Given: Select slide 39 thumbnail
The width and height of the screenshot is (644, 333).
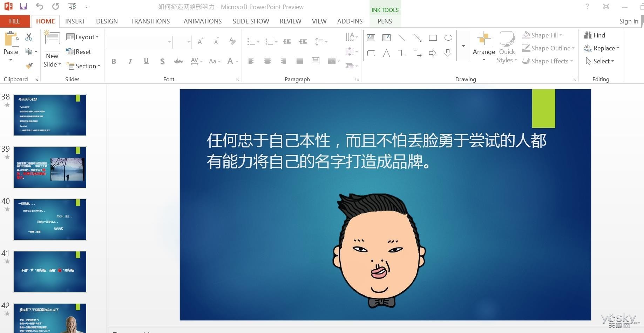Looking at the screenshot, I should [50, 167].
